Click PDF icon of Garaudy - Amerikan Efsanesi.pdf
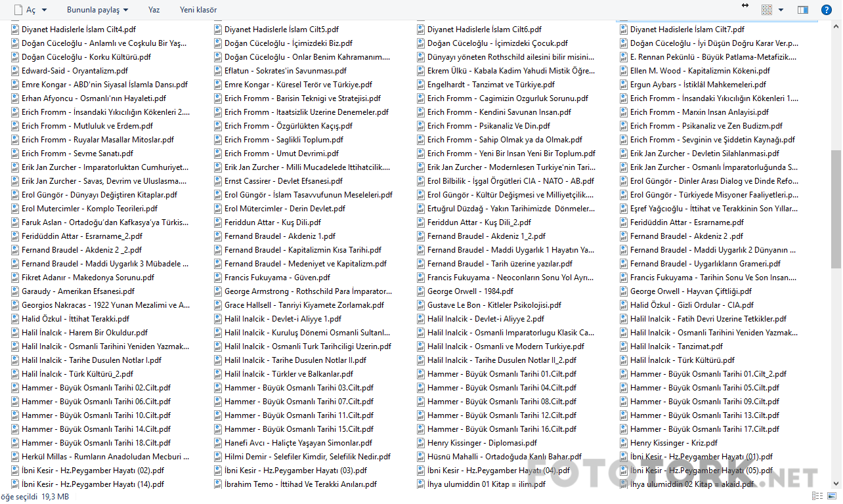843x504 pixels. (14, 291)
